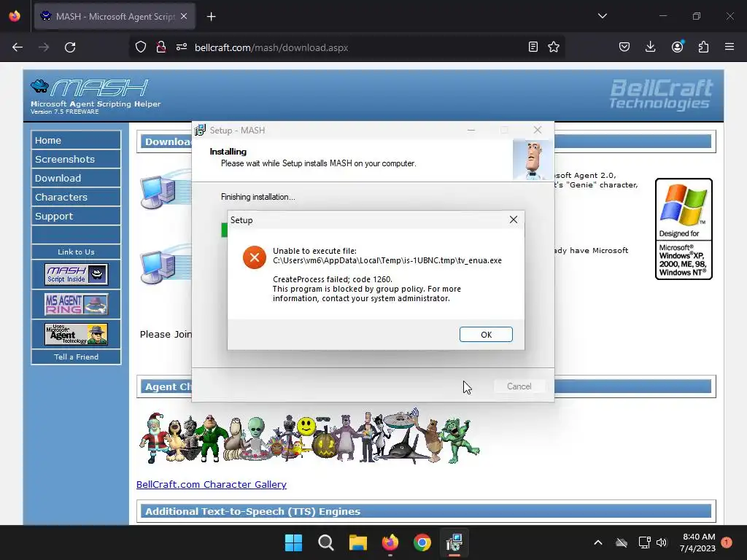Click the Designed for Windows XP badge
This screenshot has height=560, width=747.
(x=684, y=228)
